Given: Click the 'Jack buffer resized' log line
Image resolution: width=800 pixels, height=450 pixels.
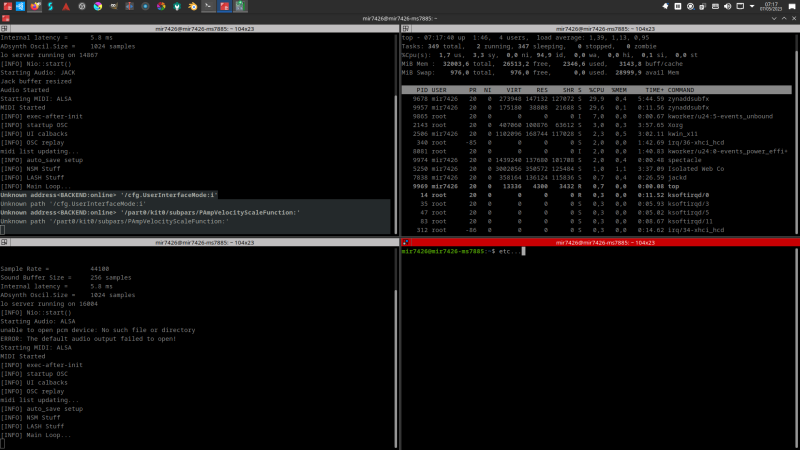Looking at the screenshot, I should 36,81.
